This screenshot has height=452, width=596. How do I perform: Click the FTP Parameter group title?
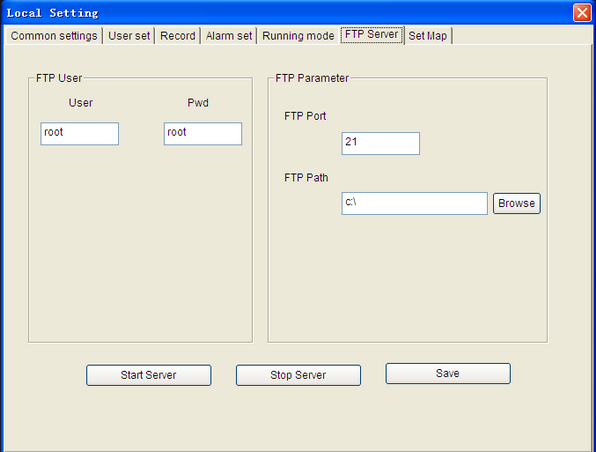tap(312, 78)
